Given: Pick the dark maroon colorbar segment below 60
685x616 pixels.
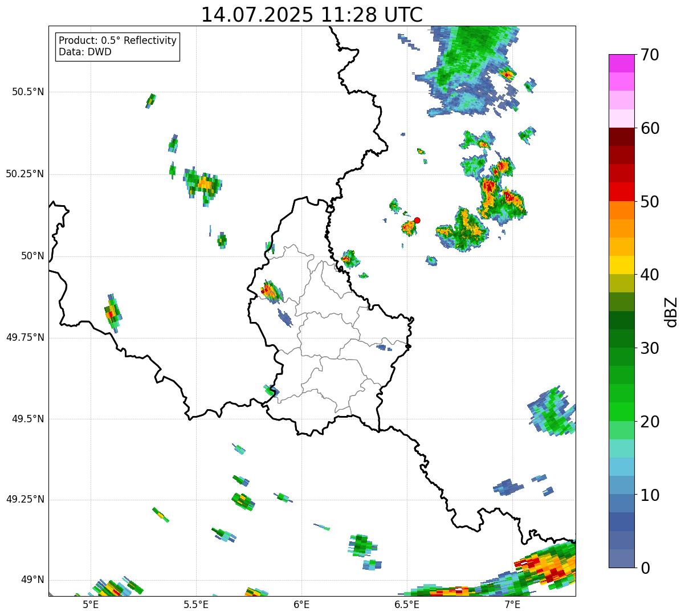Looking at the screenshot, I should tap(621, 137).
